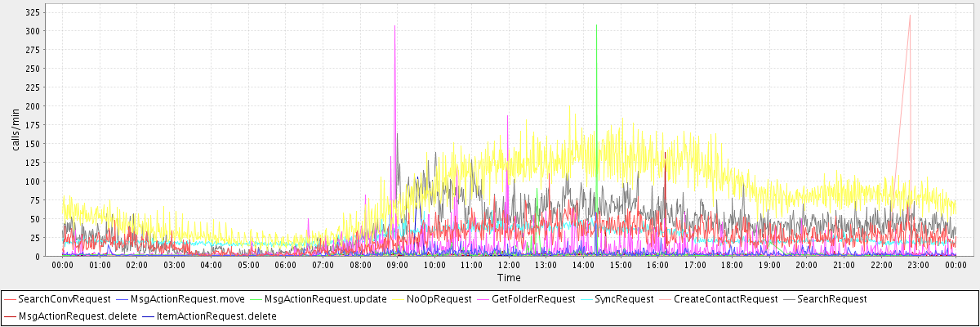Click the SearchRequest legend label
This screenshot has height=327, width=980.
831,299
